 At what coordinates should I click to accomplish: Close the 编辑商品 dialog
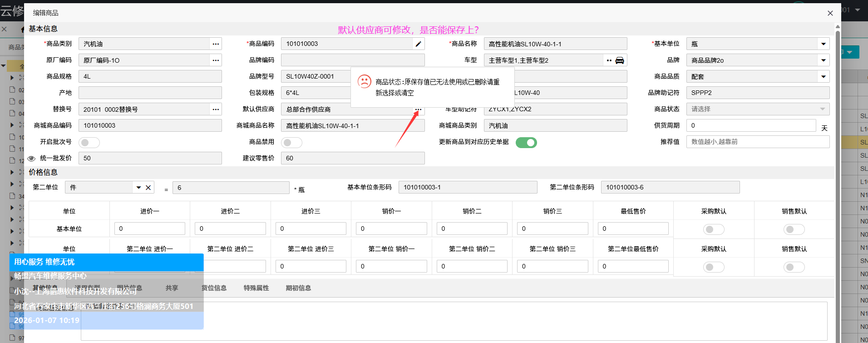point(830,13)
